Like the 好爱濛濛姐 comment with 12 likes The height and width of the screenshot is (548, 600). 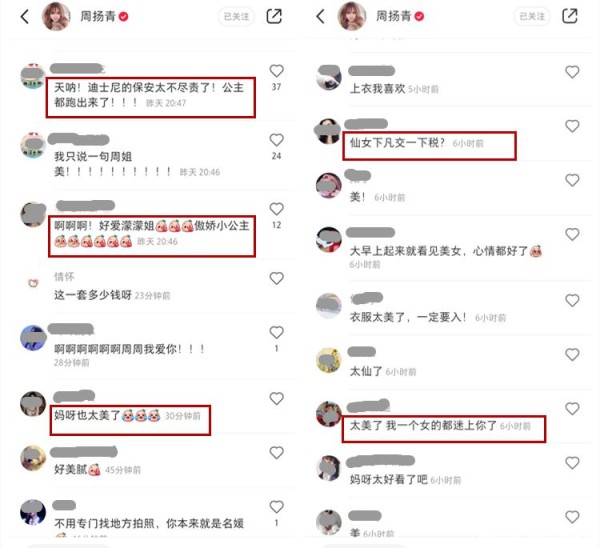(276, 209)
